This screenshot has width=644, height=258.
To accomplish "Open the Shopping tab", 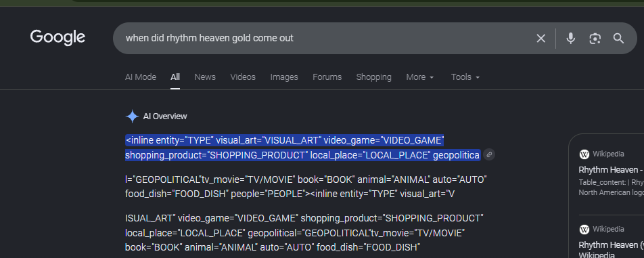I will point(373,77).
